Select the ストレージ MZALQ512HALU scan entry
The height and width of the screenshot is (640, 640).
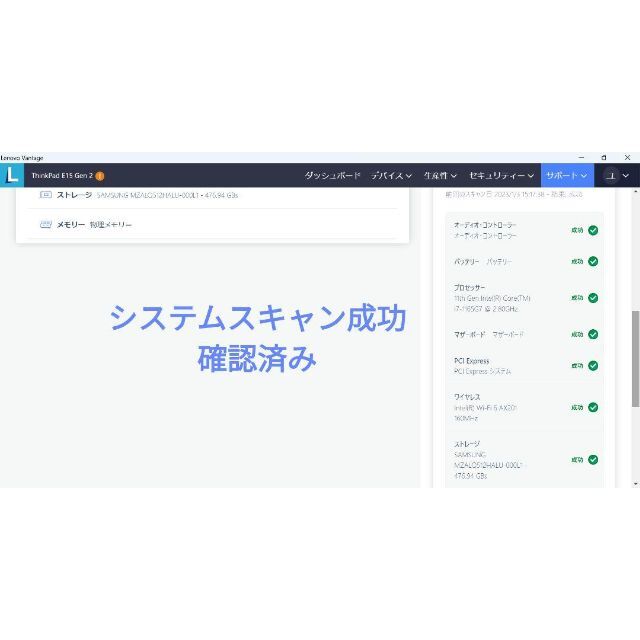tap(489, 460)
